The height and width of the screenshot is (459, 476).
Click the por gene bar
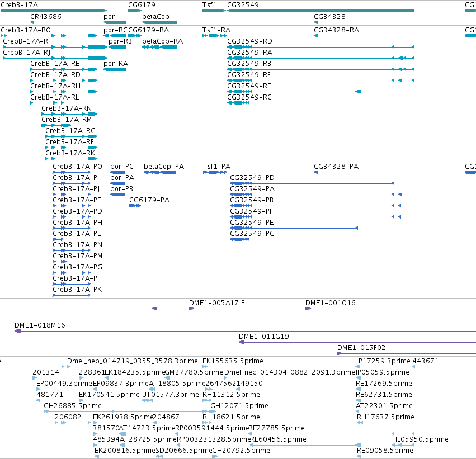click(x=115, y=22)
